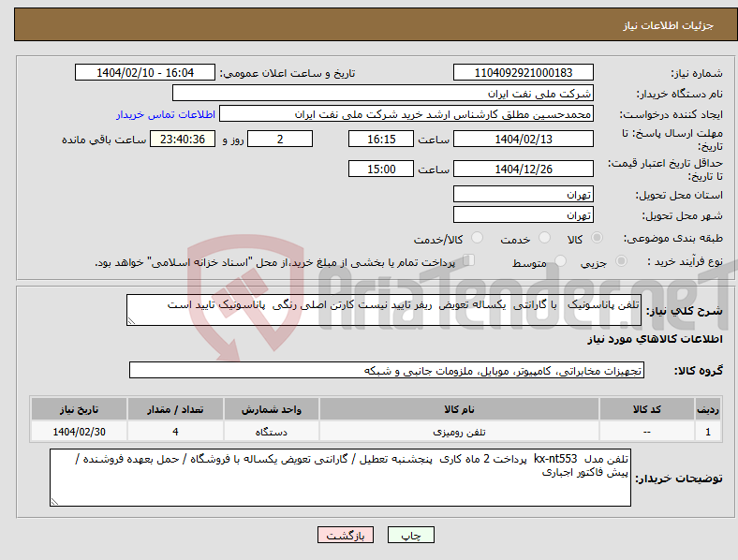The height and width of the screenshot is (560, 738).
Task: Click the delivery city field شهر محل تحویل
Action: coord(524,214)
